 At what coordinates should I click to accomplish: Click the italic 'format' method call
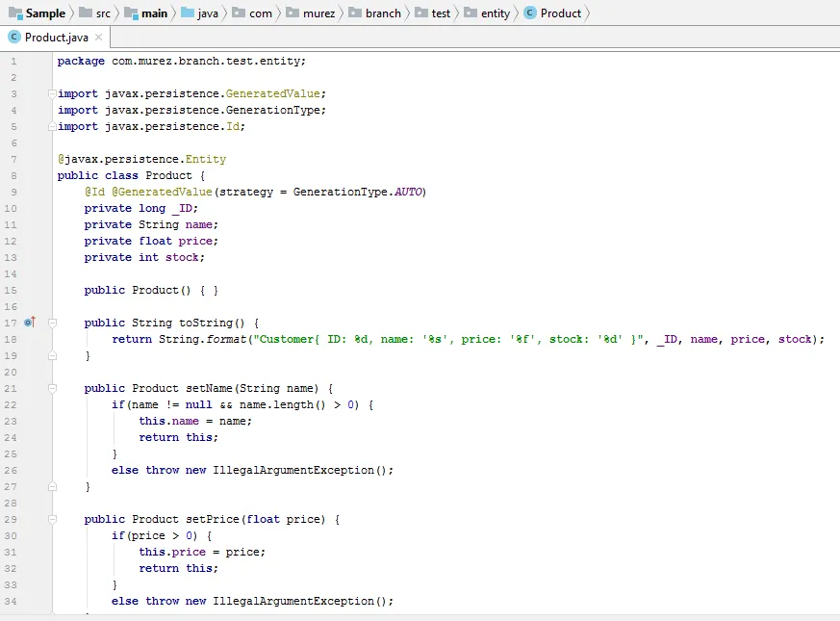[226, 339]
